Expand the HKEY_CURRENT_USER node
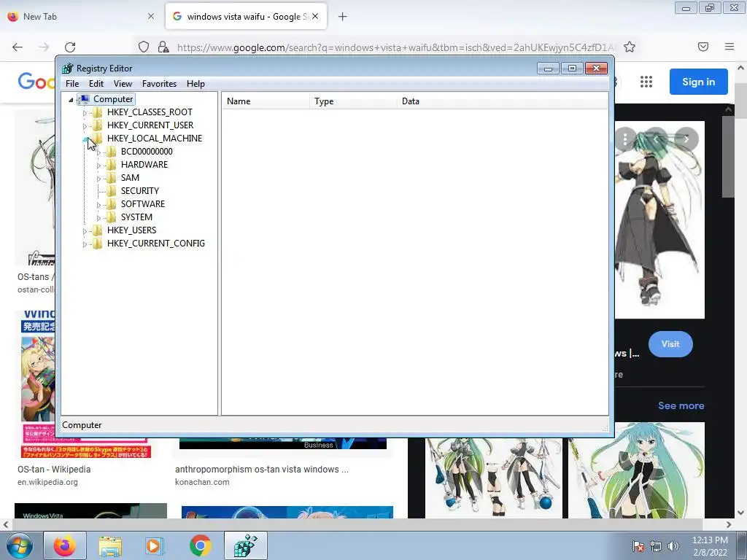747x560 pixels. click(85, 125)
